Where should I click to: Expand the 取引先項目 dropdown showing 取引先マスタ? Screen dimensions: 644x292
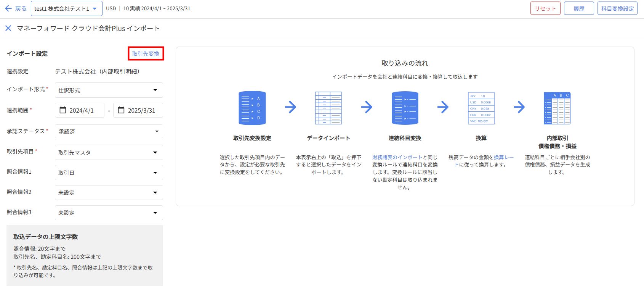point(109,152)
